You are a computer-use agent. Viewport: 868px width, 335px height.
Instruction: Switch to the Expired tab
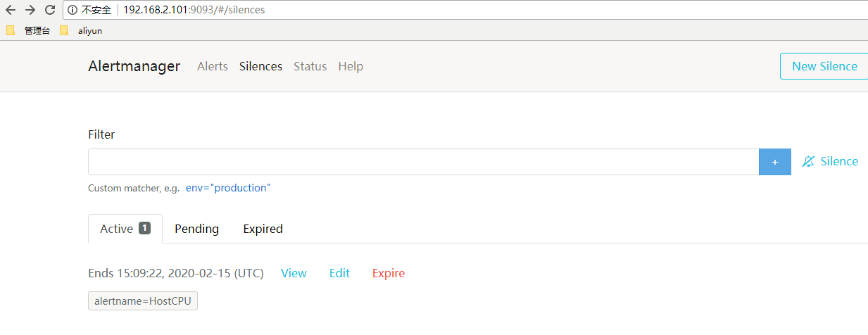263,229
